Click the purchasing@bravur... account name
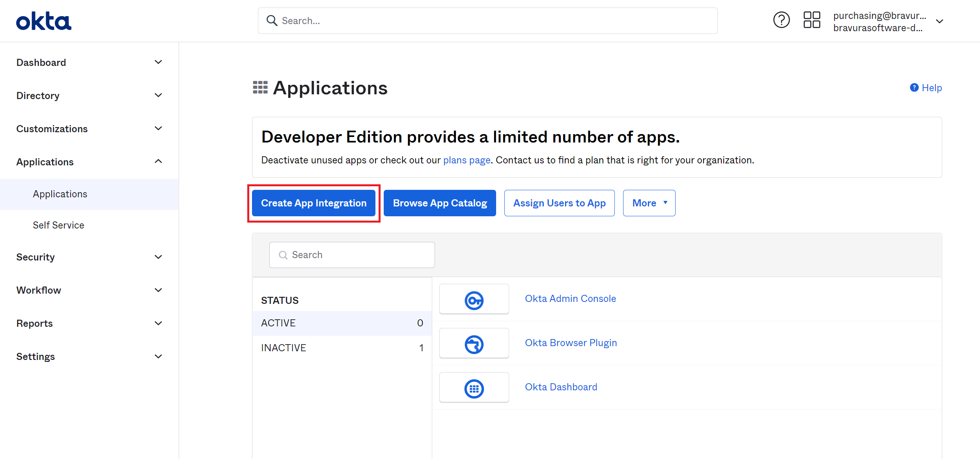Image resolution: width=980 pixels, height=459 pixels. [x=879, y=15]
